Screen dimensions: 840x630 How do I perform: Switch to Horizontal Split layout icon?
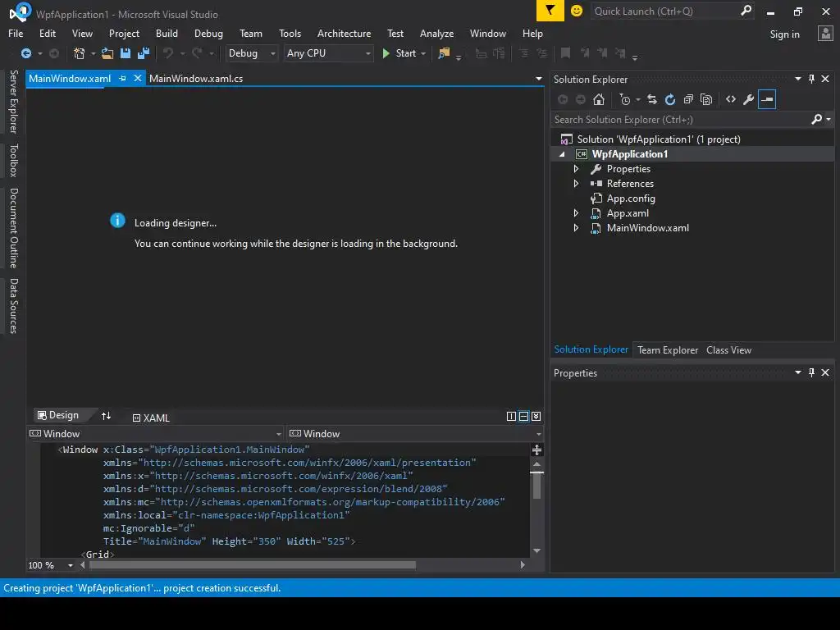pos(523,416)
